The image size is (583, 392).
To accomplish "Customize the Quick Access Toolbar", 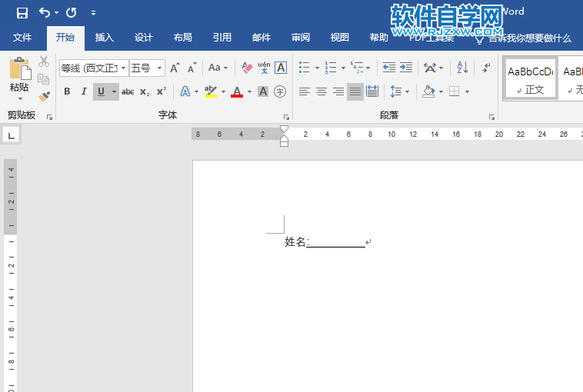I will pos(93,13).
